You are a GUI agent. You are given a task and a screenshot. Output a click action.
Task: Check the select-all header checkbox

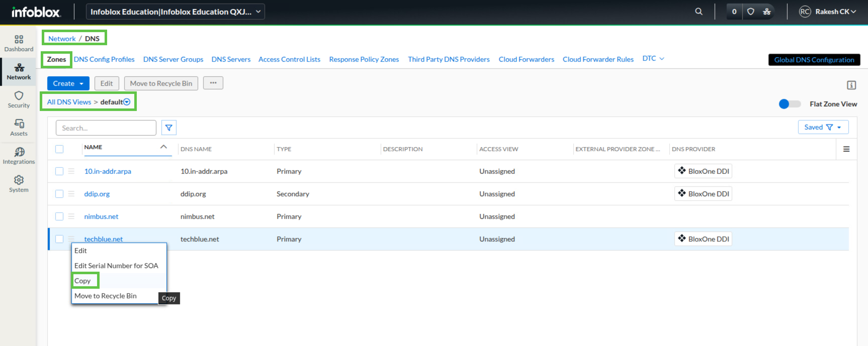click(x=59, y=149)
